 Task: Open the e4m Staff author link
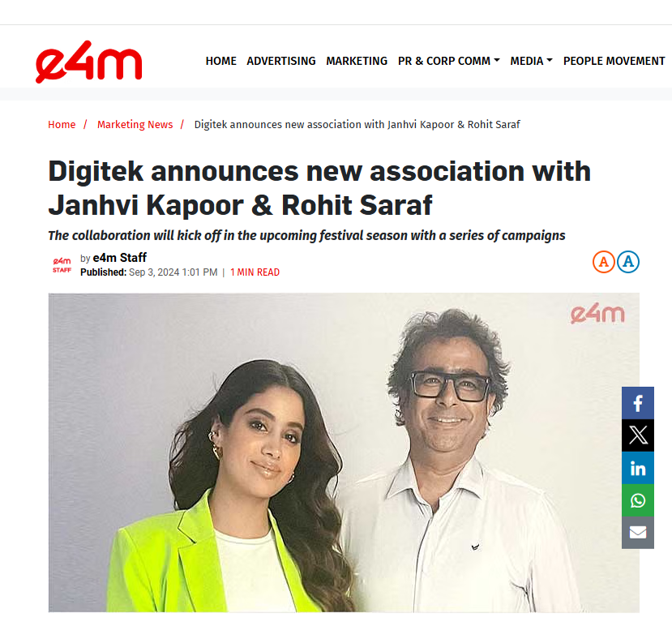[120, 258]
